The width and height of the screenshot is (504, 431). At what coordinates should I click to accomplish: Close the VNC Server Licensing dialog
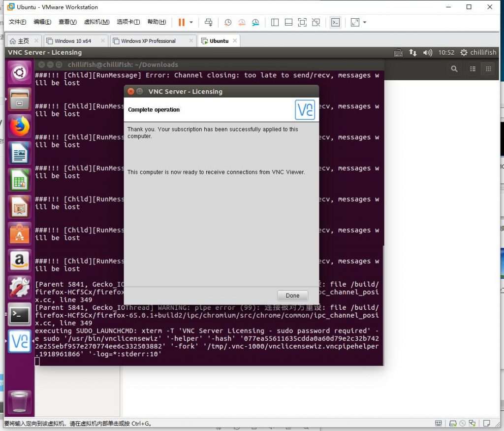coord(131,91)
